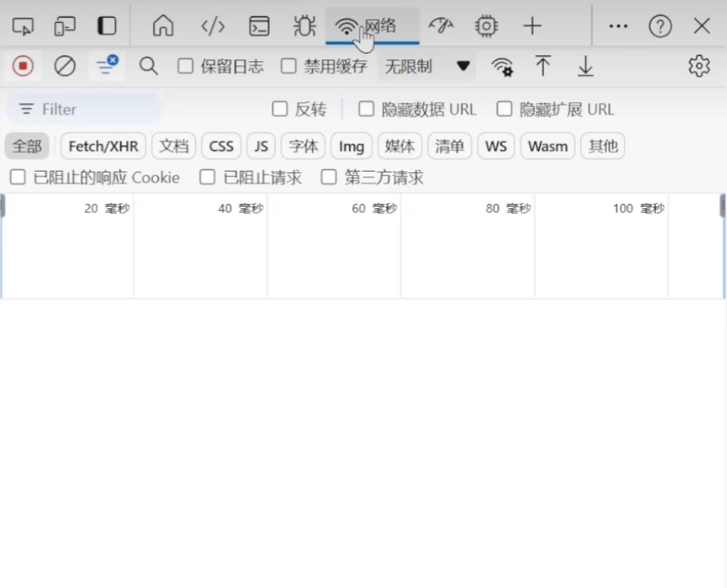
Task: Open network settings gear icon
Action: [699, 65]
